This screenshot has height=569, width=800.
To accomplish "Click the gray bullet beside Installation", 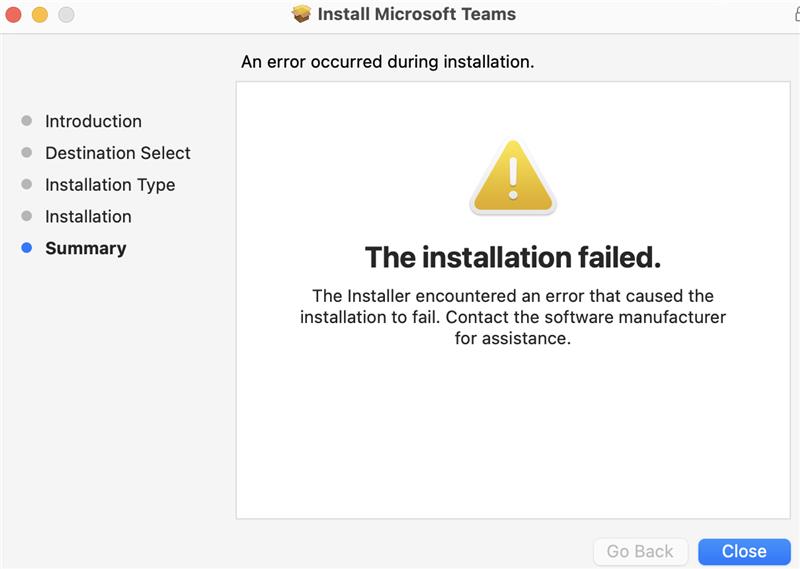I will point(27,216).
